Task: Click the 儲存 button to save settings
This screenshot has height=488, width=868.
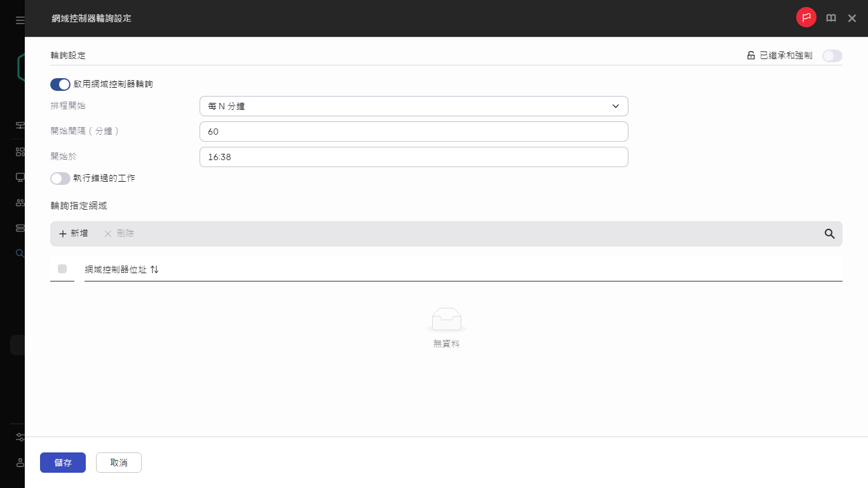Action: (63, 463)
